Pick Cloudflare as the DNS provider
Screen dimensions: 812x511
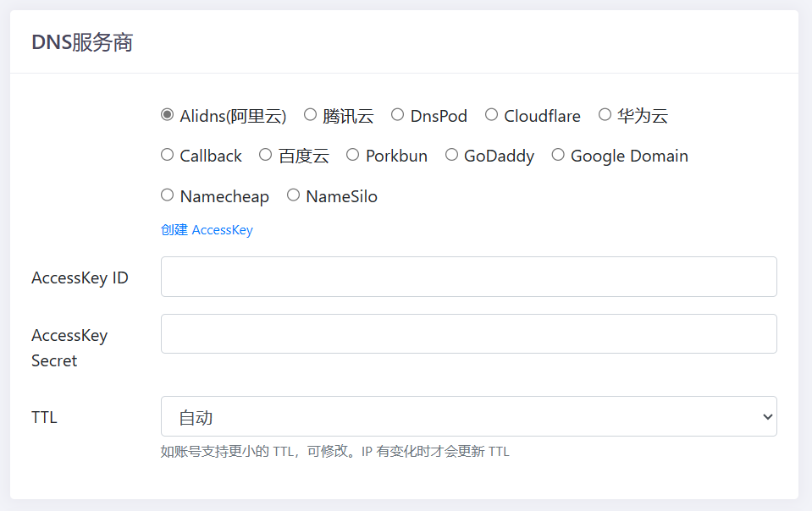pyautogui.click(x=491, y=115)
